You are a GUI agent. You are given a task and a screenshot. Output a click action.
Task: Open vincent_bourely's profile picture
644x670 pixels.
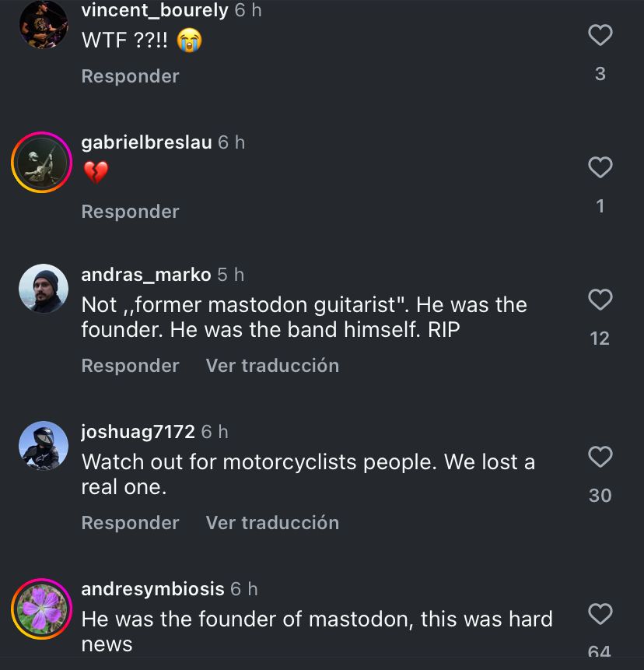pos(43,26)
